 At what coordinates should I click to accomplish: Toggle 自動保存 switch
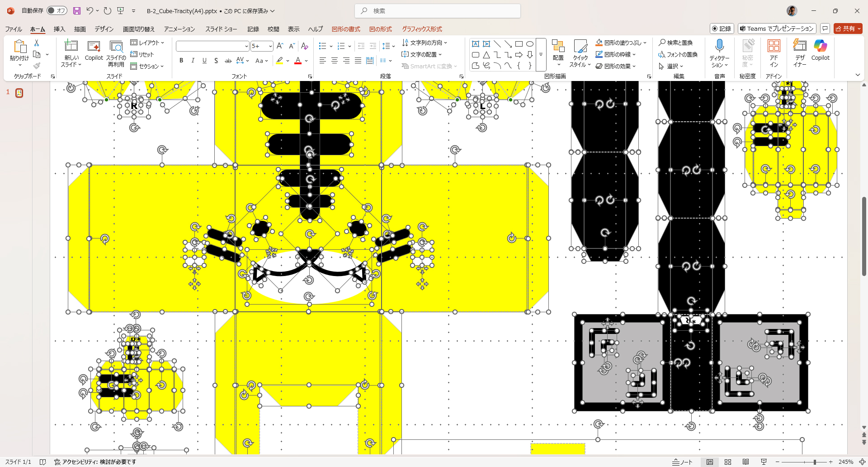coord(57,10)
